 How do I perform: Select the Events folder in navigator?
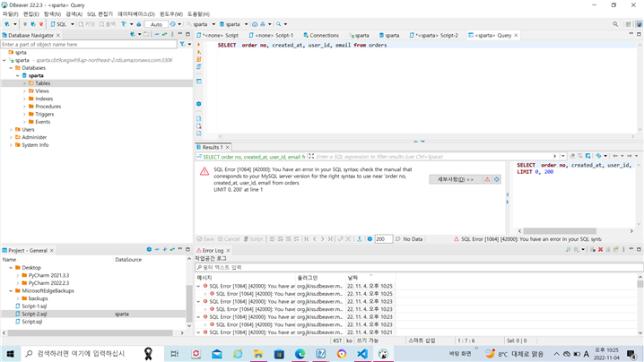43,122
